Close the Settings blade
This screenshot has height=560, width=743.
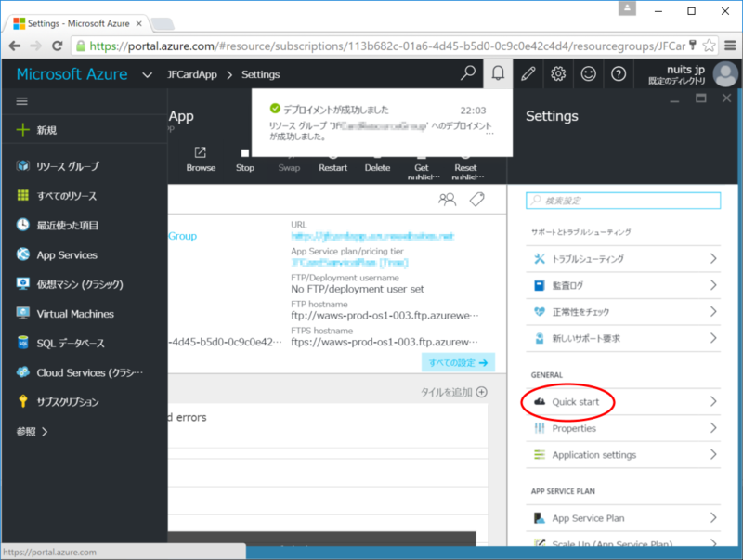[726, 98]
